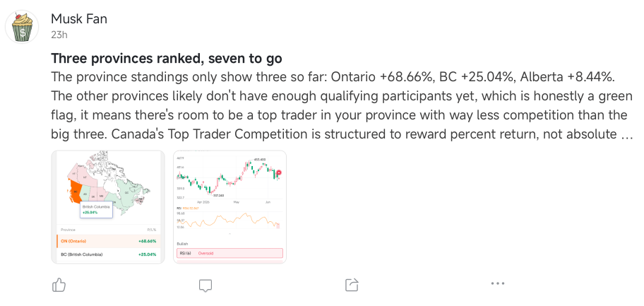Open Musk Fan's profile name
Viewport: 644px width, 306px height.
79,18
